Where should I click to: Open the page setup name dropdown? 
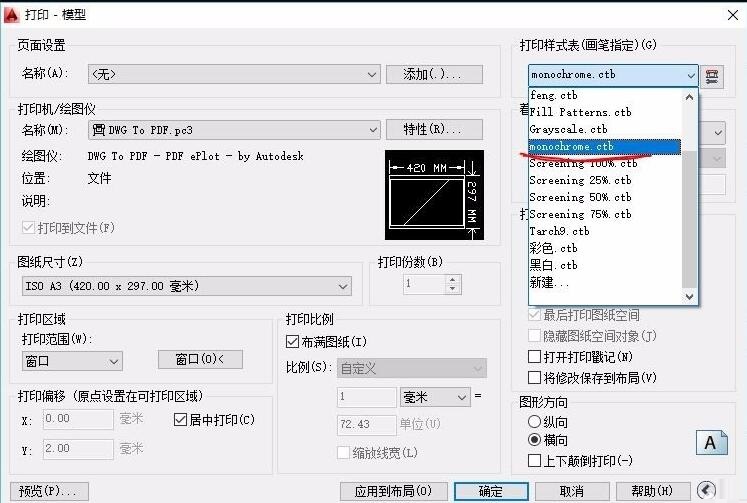point(234,74)
